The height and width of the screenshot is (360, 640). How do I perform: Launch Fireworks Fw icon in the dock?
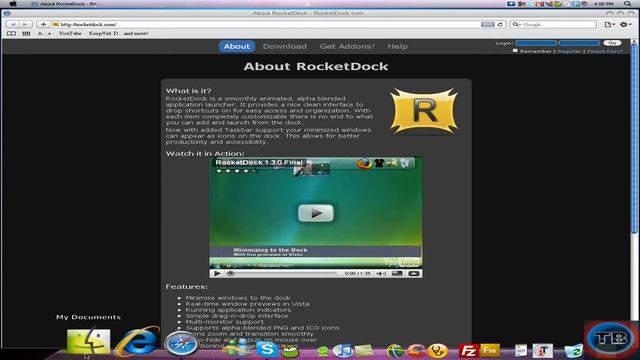(489, 350)
